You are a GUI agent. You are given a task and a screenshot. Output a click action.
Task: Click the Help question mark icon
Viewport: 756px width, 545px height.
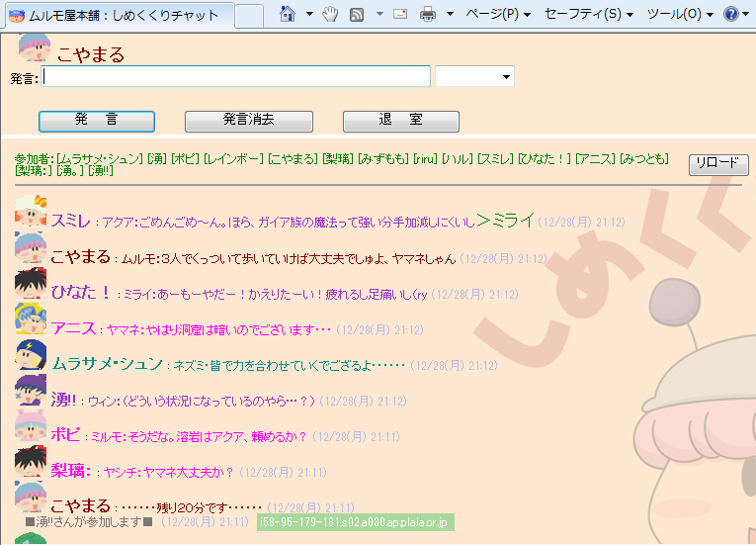tap(731, 14)
